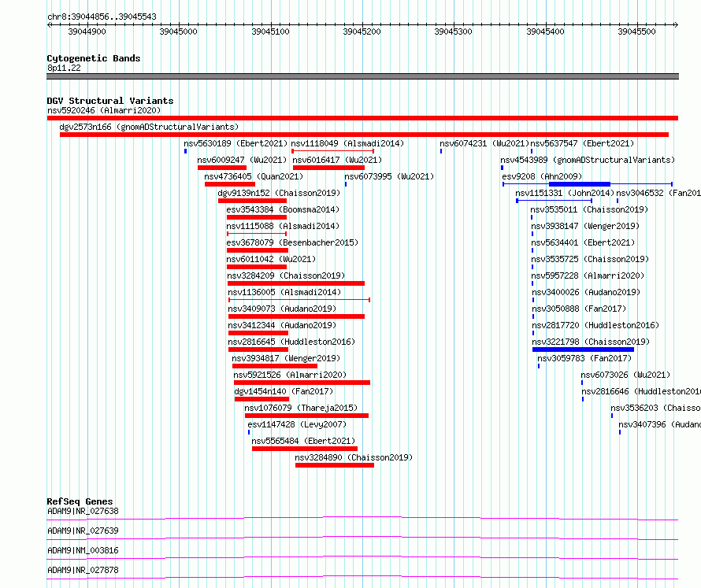Open nsv4543989 gnomADStructuralVariants label
The image size is (701, 588).
pos(588,160)
